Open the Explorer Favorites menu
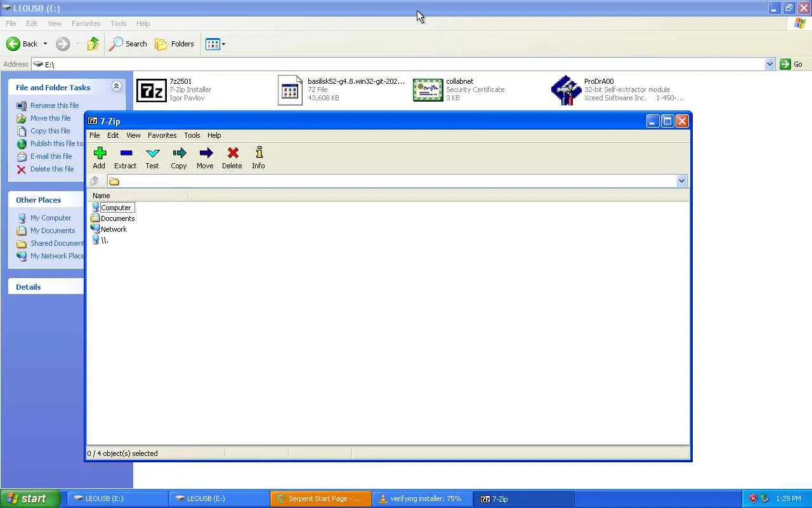This screenshot has width=812, height=508. [x=86, y=23]
